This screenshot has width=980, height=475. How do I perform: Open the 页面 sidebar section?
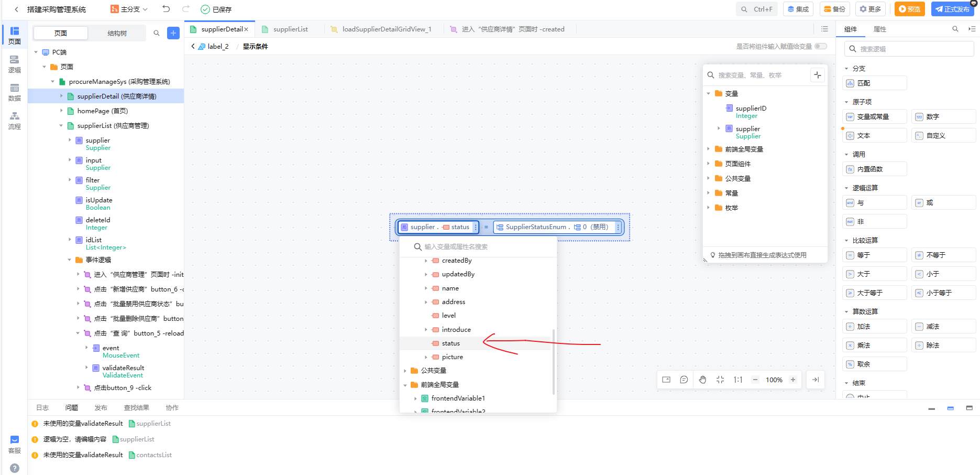click(15, 35)
